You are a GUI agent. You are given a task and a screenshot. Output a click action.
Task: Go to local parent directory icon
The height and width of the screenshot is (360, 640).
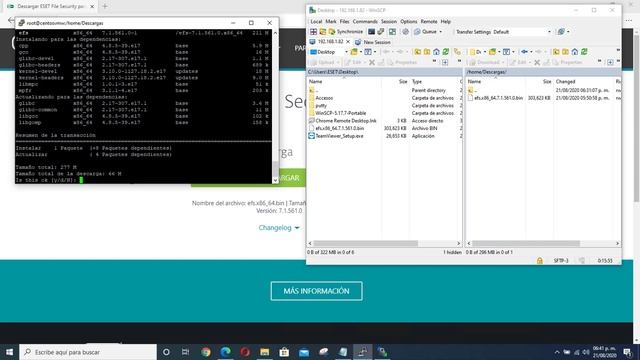[418, 52]
